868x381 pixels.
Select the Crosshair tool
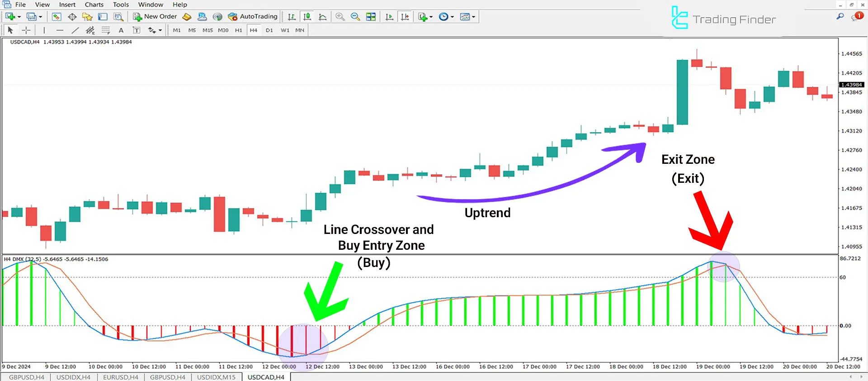26,30
